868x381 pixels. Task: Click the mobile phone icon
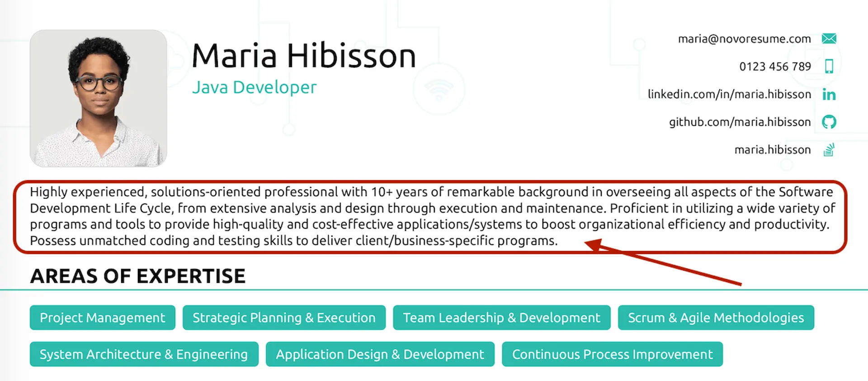click(829, 66)
